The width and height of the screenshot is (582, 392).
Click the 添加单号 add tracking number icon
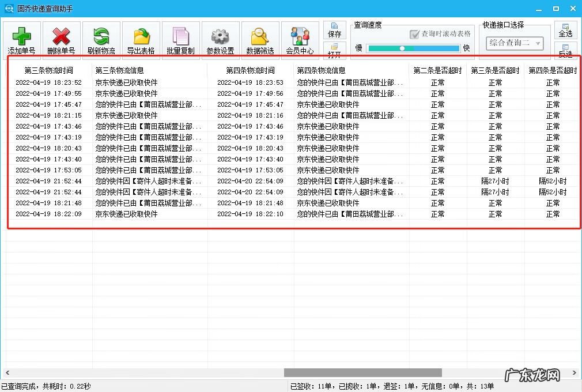(21, 39)
